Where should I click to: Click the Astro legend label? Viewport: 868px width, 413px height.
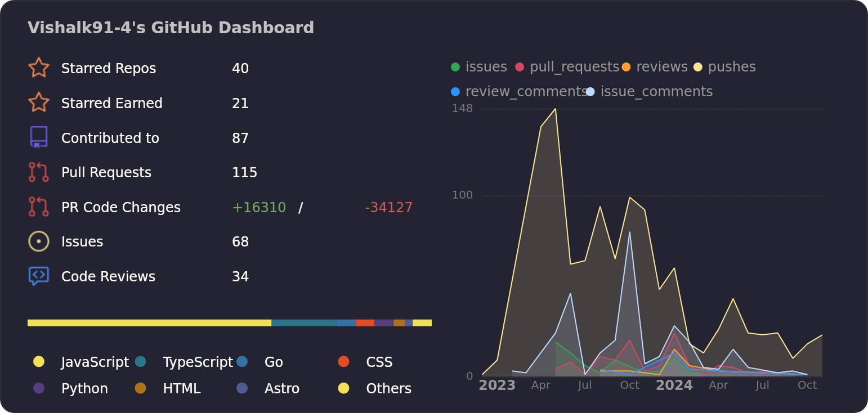[x=282, y=389]
